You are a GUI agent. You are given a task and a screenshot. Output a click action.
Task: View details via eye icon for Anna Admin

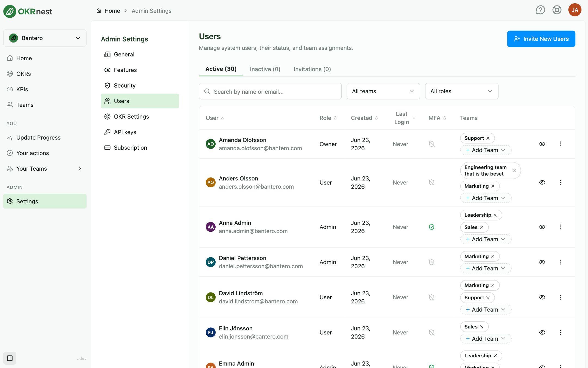tap(542, 227)
